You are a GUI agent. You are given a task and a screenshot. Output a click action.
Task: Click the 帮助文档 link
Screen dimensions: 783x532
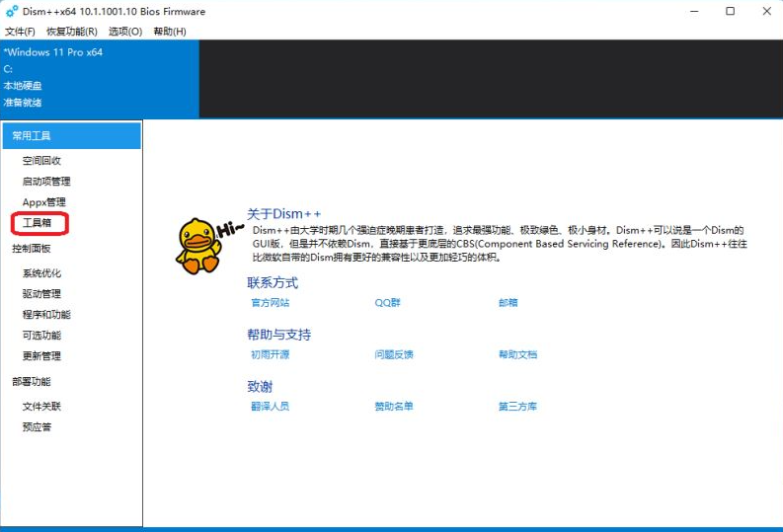click(x=517, y=354)
